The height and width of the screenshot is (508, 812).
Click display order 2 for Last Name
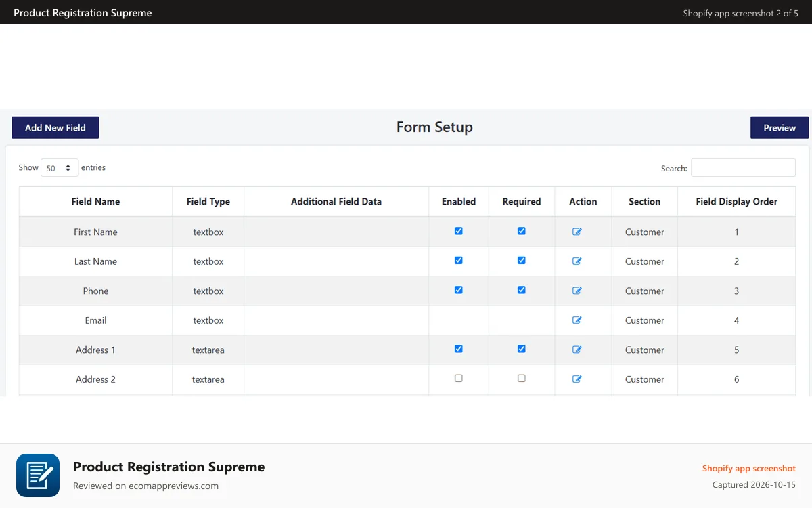click(737, 261)
